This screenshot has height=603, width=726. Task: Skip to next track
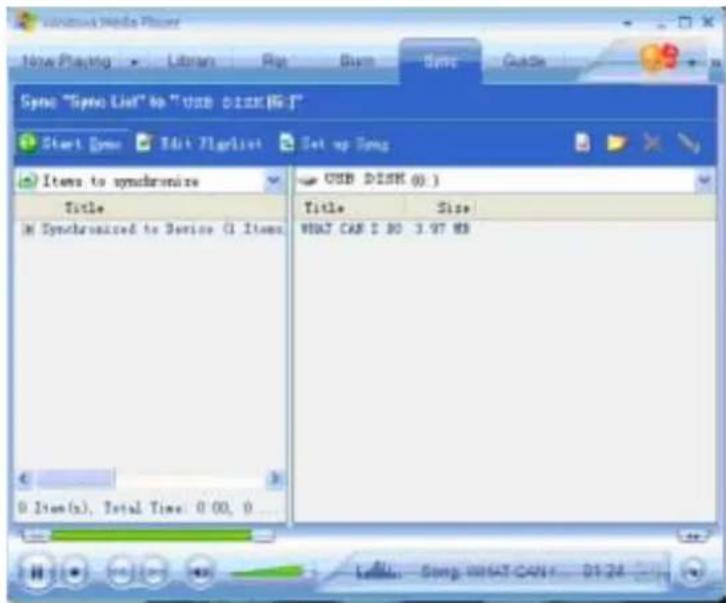(x=155, y=573)
